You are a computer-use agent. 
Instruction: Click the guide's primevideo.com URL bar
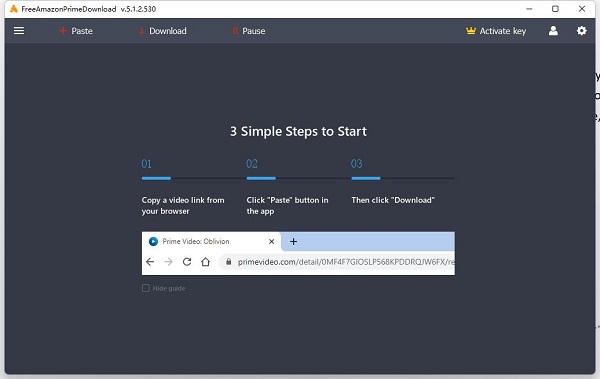(x=338, y=262)
